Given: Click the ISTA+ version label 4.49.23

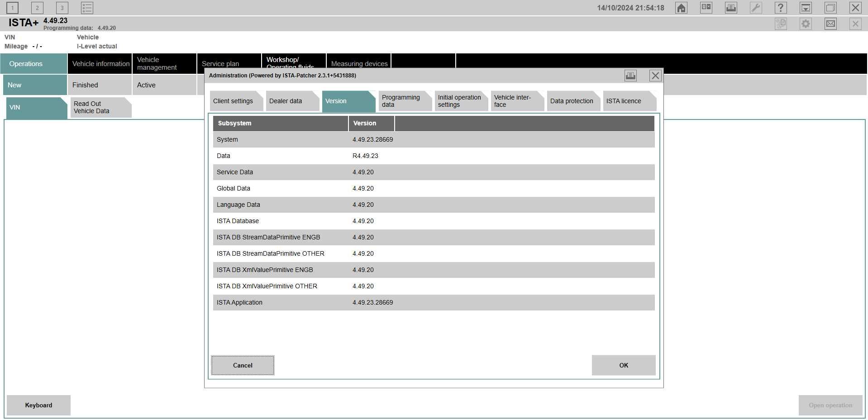Looking at the screenshot, I should pyautogui.click(x=55, y=20).
